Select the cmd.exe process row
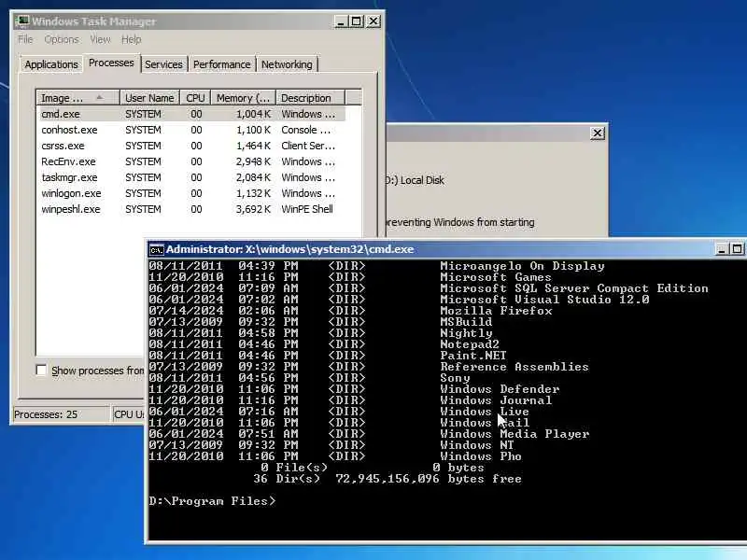The height and width of the screenshot is (560, 747). coord(191,114)
